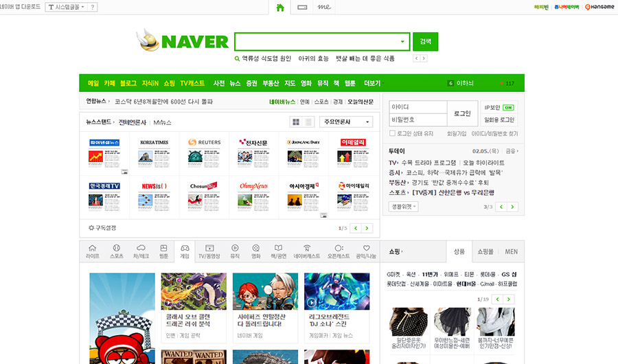Viewport: 618px width, 364px height.
Task: Go to next newsstand page
Action: 367,228
